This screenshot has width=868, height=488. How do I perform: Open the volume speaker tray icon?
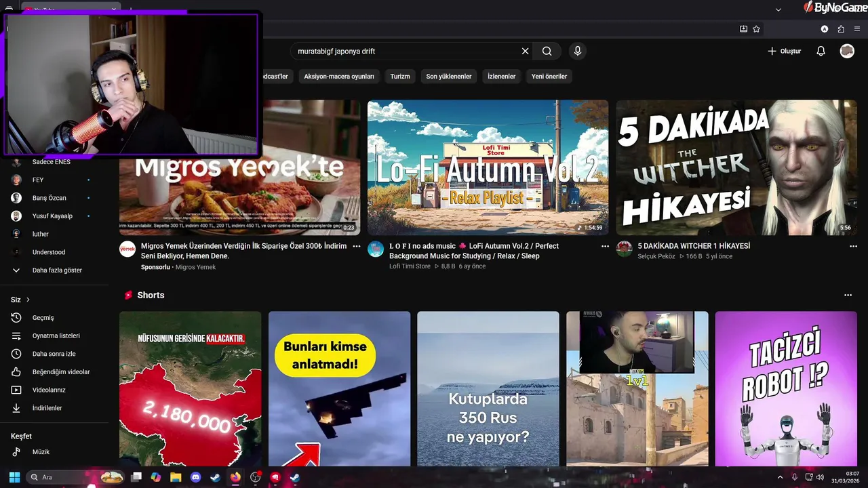(x=820, y=477)
